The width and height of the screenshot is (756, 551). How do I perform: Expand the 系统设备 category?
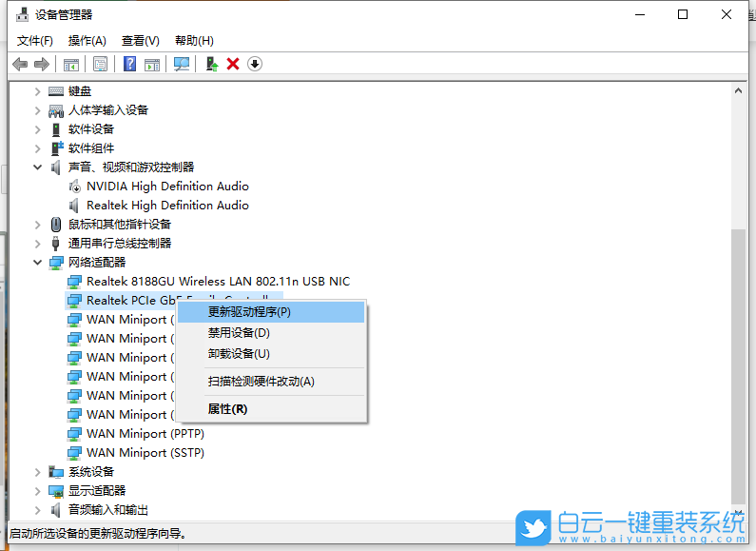[x=38, y=472]
